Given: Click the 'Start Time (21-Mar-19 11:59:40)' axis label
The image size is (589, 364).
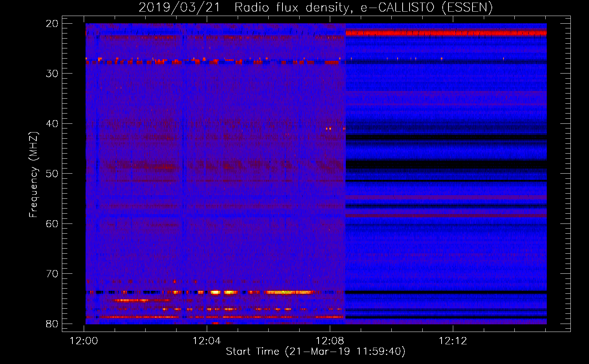Looking at the screenshot, I should [316, 352].
